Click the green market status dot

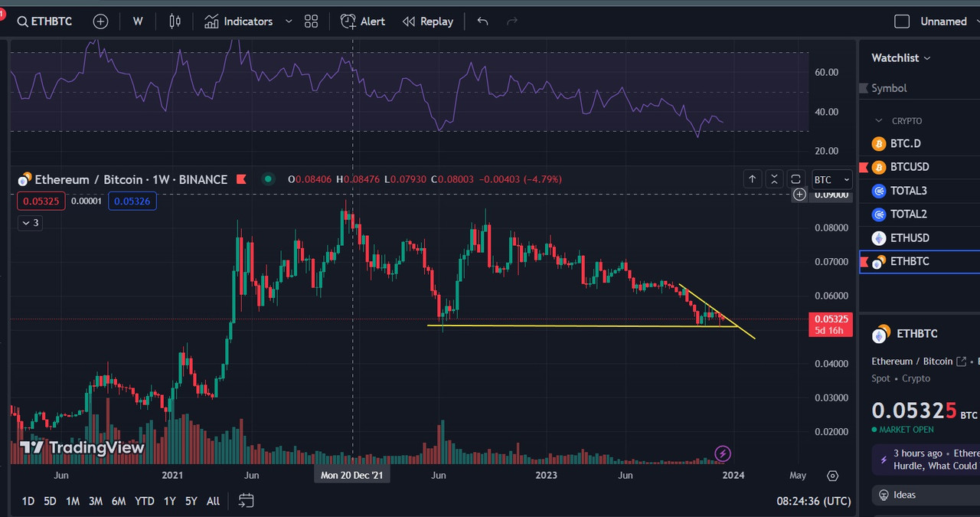click(268, 179)
